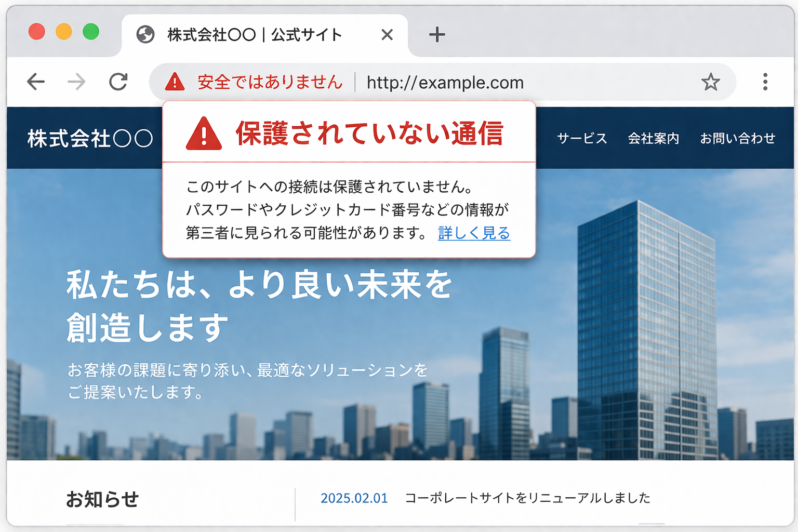Expand the security warning details popup
This screenshot has width=798, height=532.
coord(473,234)
